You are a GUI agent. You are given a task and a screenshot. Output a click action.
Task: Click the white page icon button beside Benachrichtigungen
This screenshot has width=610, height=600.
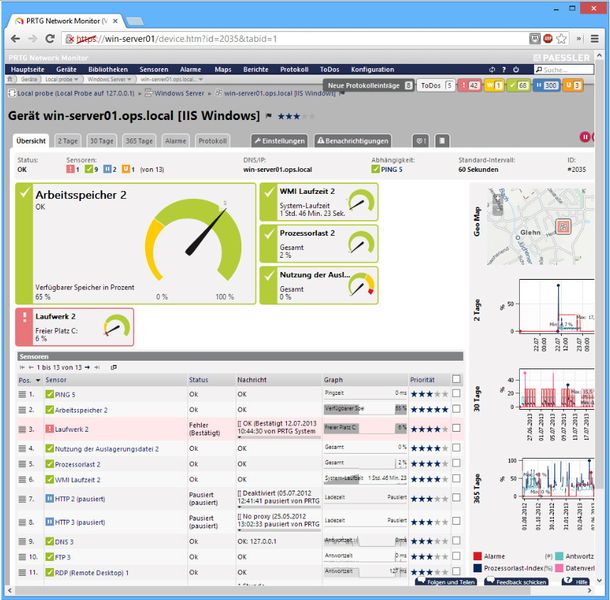pos(442,141)
